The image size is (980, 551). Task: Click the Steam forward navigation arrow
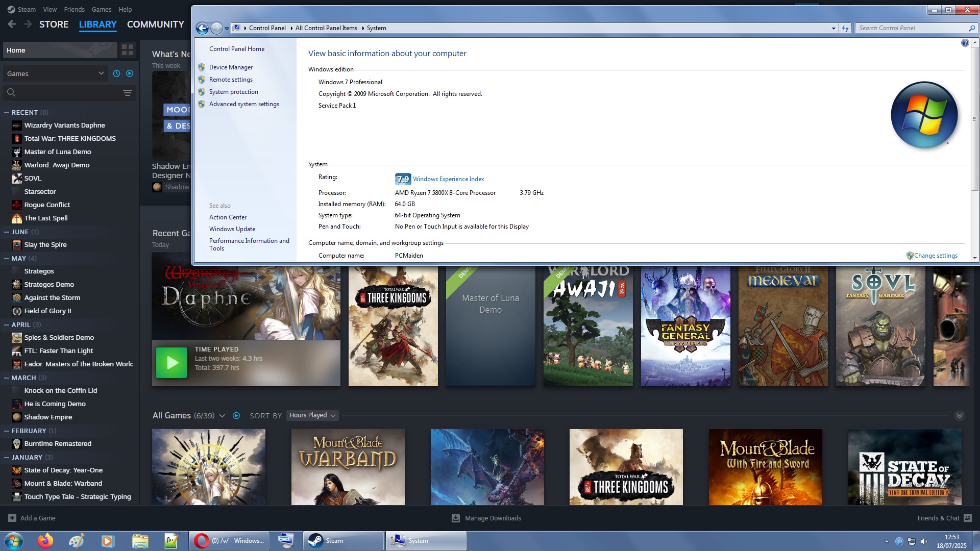coord(28,24)
